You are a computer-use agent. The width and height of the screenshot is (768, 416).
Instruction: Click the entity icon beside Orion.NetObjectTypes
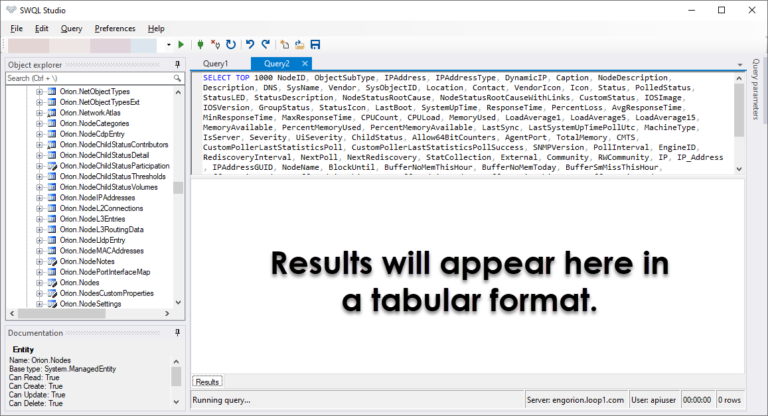[x=52, y=92]
